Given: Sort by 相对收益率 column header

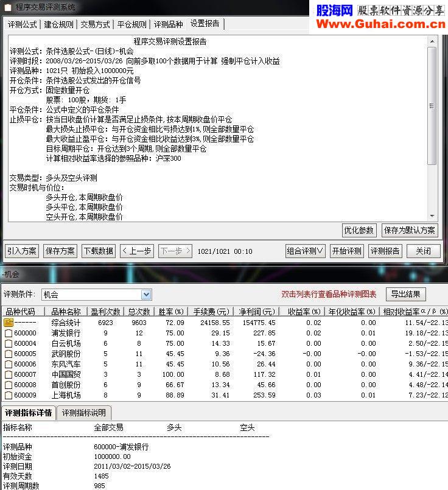Looking at the screenshot, I should [x=414, y=312].
